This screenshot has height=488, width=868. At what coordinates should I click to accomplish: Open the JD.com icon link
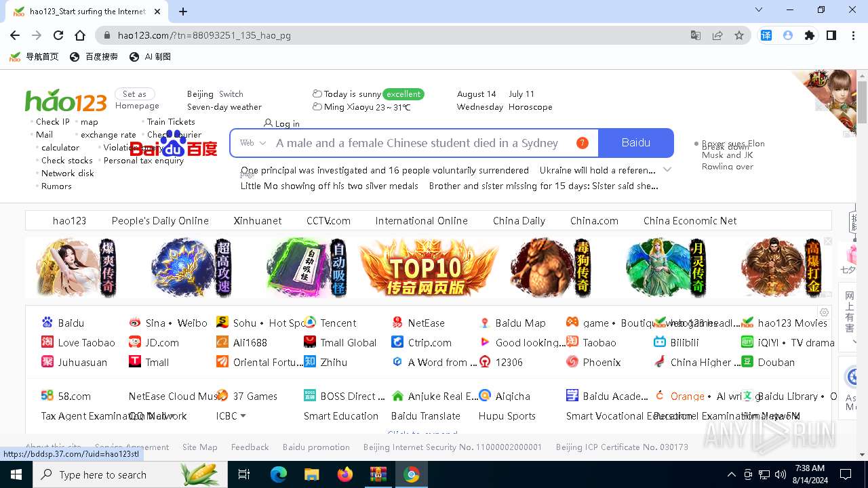tap(135, 342)
